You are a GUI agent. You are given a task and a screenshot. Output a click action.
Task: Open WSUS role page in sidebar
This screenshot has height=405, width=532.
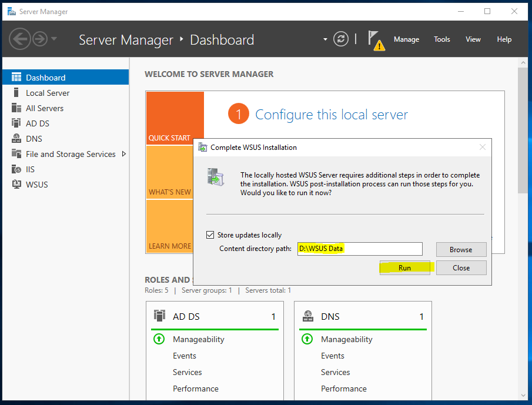coord(65,185)
